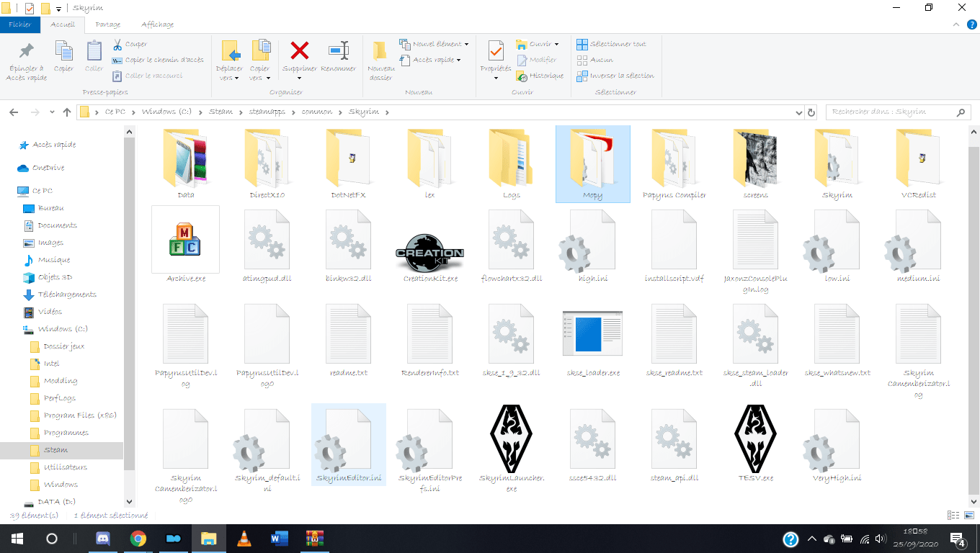
Task: Click Inverser la sélection
Action: [x=615, y=76]
